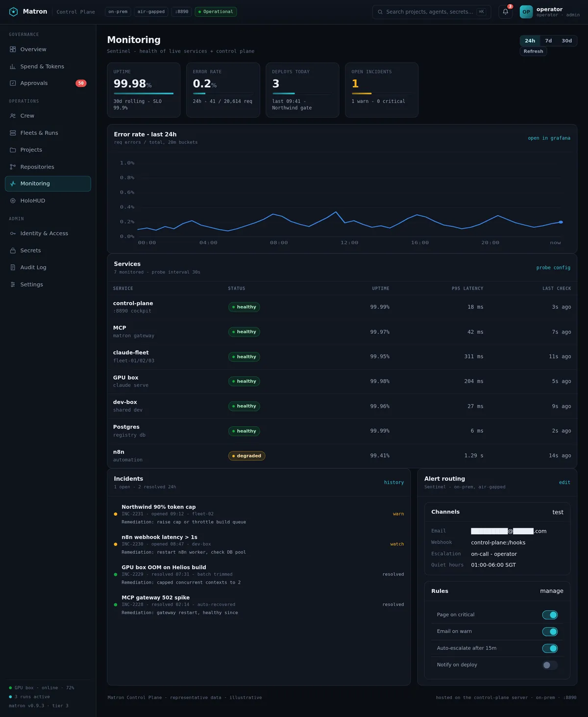
Task: Go to the Audit Log page
Action: pyautogui.click(x=48, y=268)
